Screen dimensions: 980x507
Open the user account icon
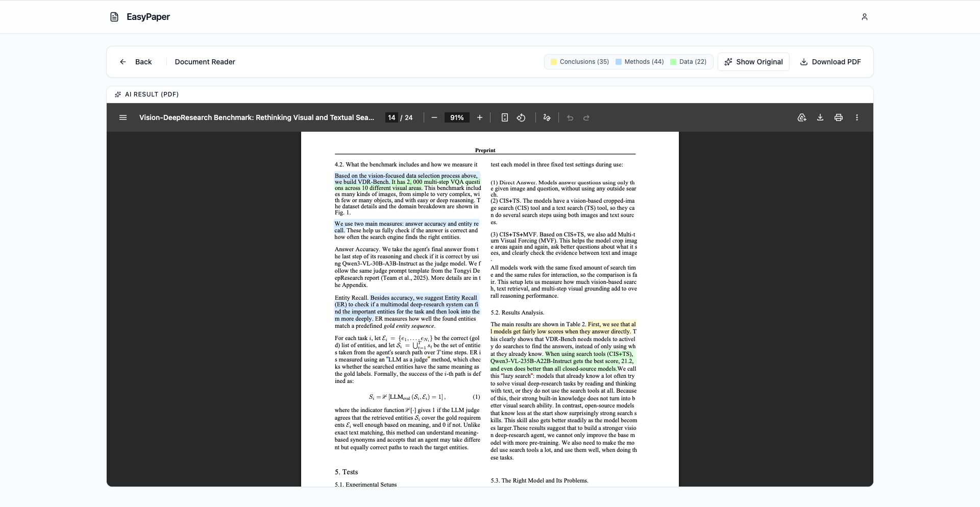865,17
